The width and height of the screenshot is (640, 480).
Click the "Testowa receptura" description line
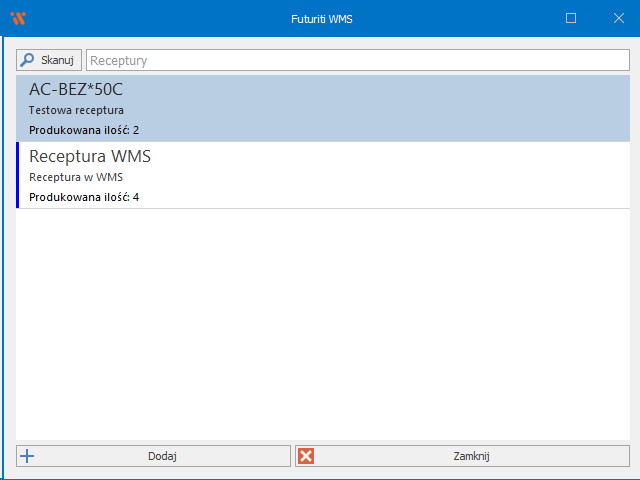(76, 110)
